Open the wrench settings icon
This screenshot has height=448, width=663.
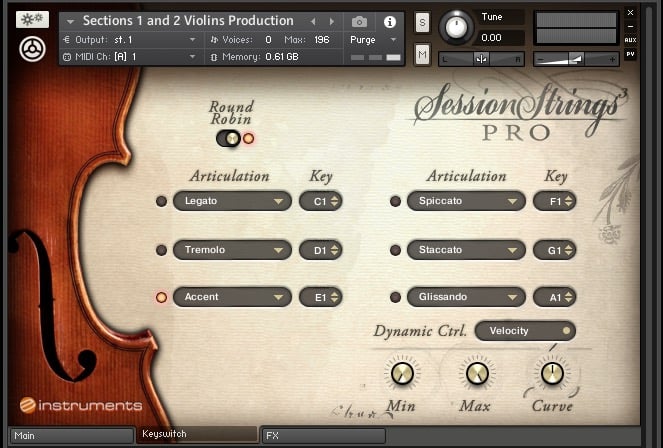[x=33, y=19]
